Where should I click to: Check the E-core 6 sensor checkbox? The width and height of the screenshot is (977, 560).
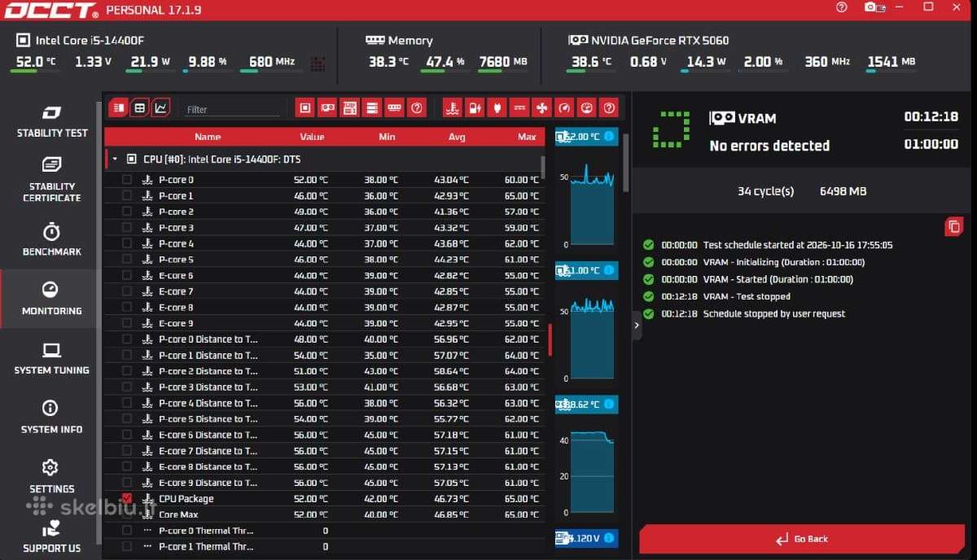126,275
